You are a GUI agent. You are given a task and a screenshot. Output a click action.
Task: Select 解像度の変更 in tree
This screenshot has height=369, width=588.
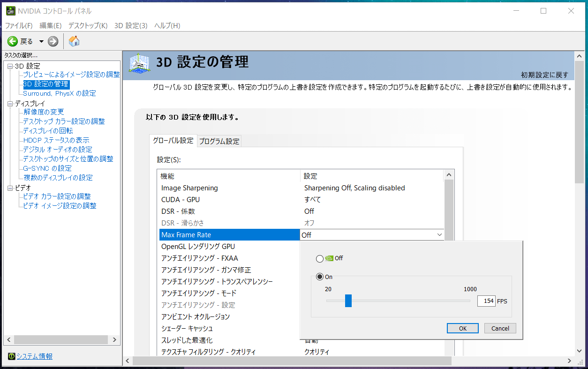coord(44,112)
